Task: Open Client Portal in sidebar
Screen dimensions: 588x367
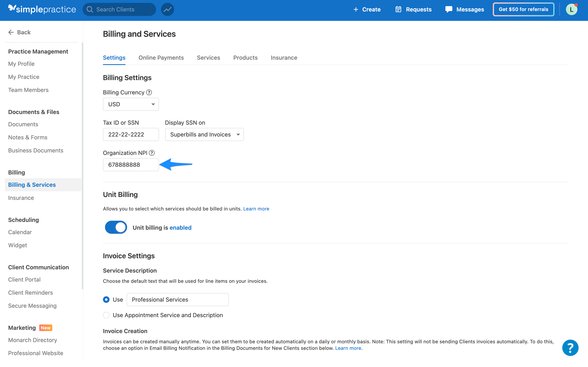Action: point(24,279)
